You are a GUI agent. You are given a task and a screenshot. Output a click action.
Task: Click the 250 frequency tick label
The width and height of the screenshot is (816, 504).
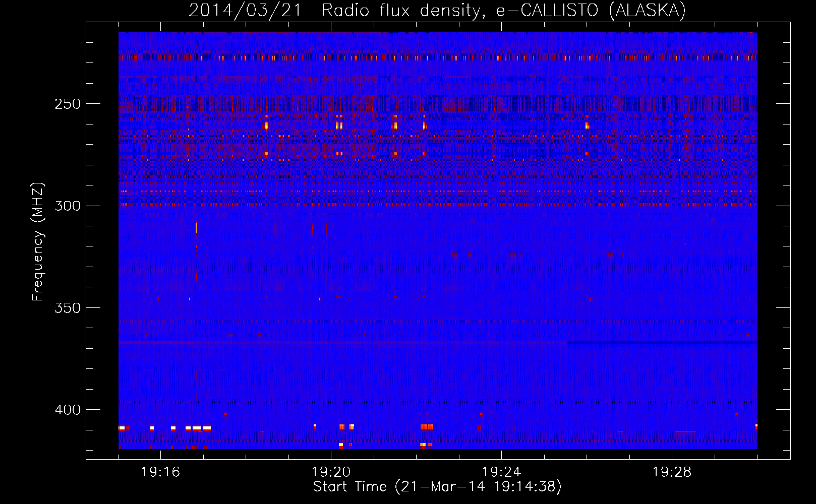(x=68, y=104)
